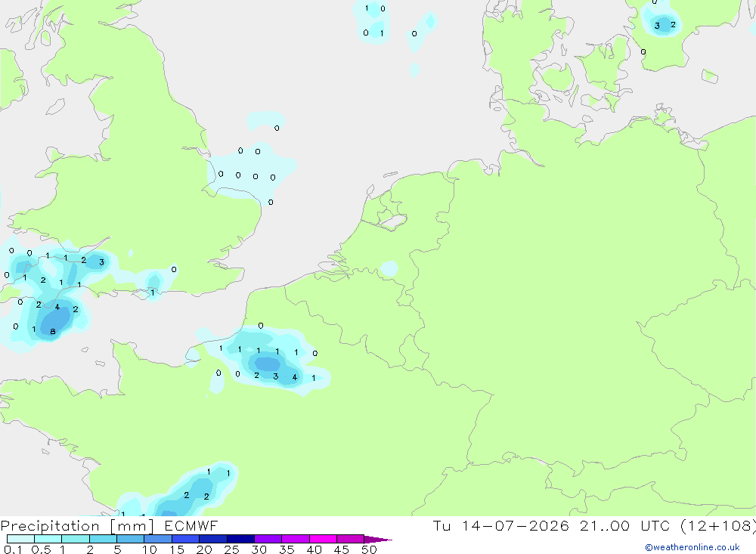
Task: Click the 45–50 mm final legend swatch
Action: coord(350,539)
